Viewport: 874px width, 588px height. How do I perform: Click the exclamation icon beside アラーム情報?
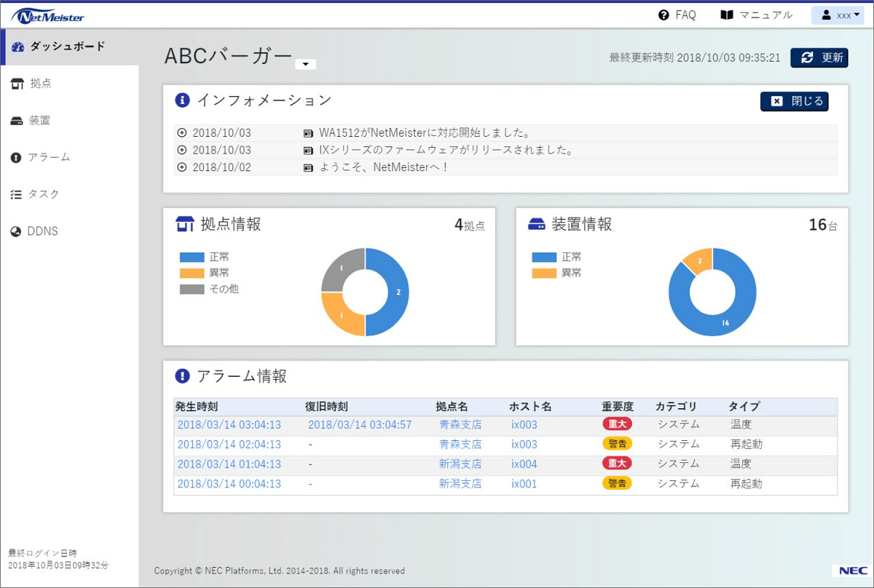(x=182, y=376)
